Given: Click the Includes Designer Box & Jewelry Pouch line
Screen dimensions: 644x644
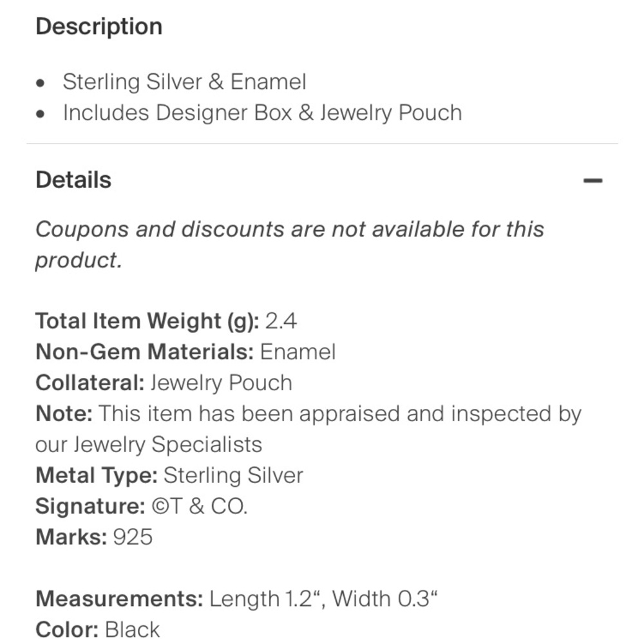Looking at the screenshot, I should tap(263, 113).
